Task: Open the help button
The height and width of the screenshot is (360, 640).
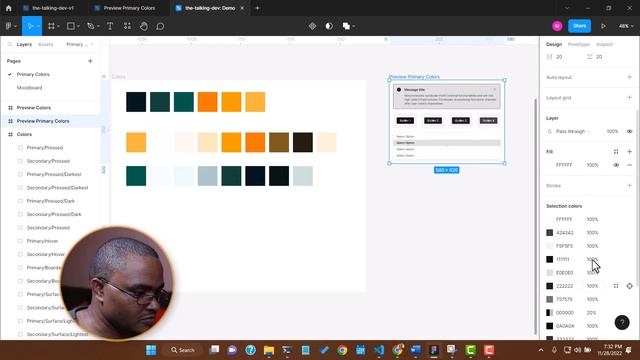Action: [x=622, y=322]
